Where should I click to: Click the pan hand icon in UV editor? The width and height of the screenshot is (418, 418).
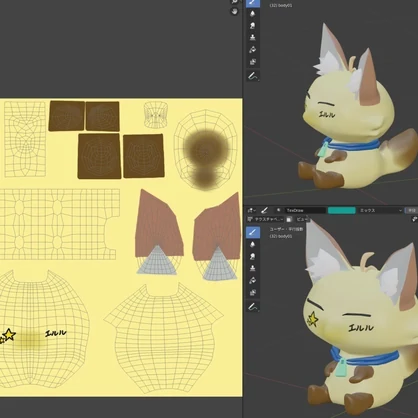(x=235, y=11)
